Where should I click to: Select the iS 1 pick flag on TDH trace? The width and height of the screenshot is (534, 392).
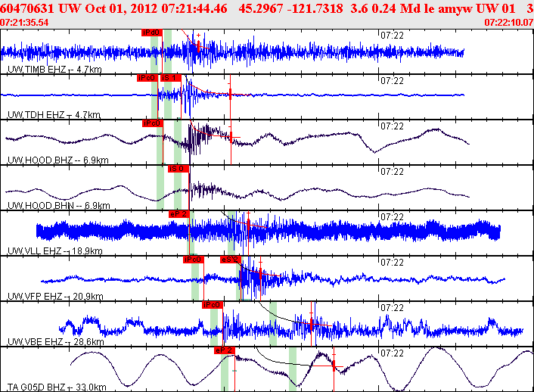pyautogui.click(x=171, y=78)
